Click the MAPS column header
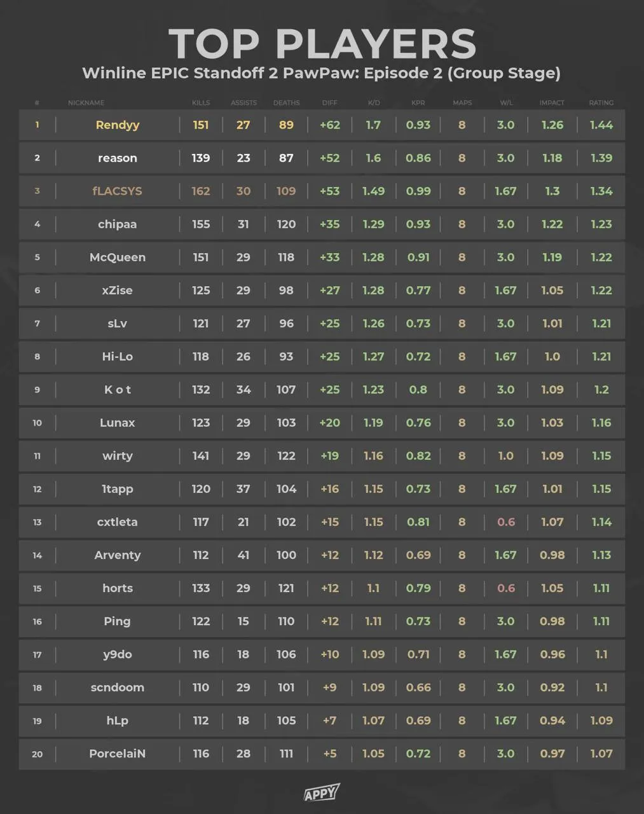644x814 pixels. 462,102
